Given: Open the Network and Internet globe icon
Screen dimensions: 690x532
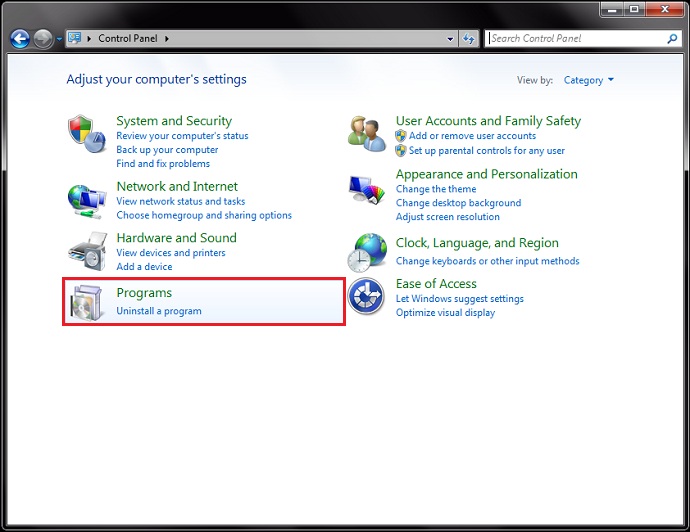Looking at the screenshot, I should pos(87,201).
